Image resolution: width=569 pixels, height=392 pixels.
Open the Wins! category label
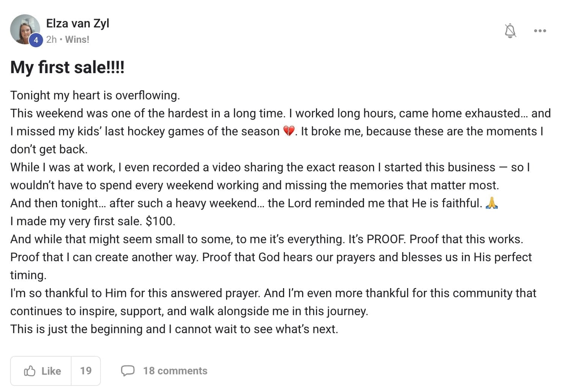[77, 39]
